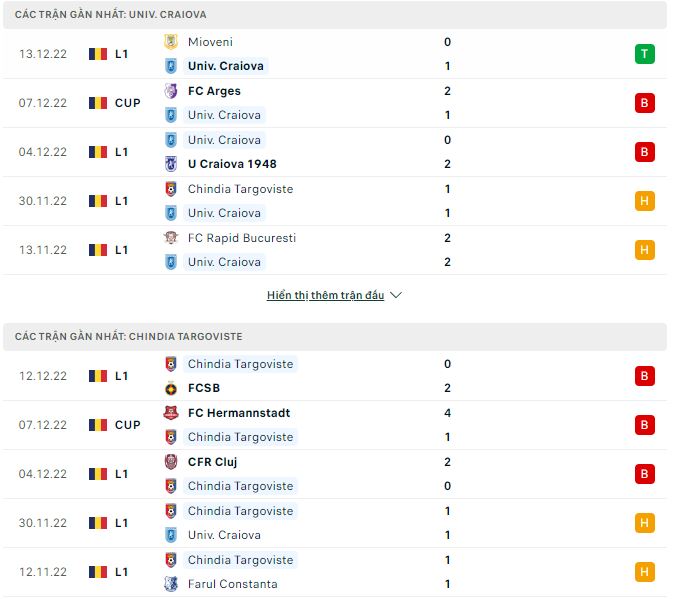Click the CUP label on FC Arges match

pyautogui.click(x=127, y=103)
